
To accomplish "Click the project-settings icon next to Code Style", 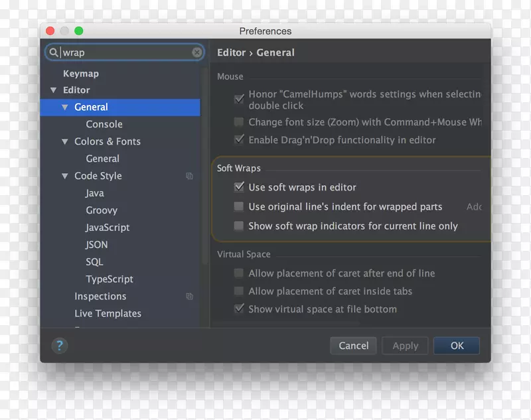I will [189, 176].
